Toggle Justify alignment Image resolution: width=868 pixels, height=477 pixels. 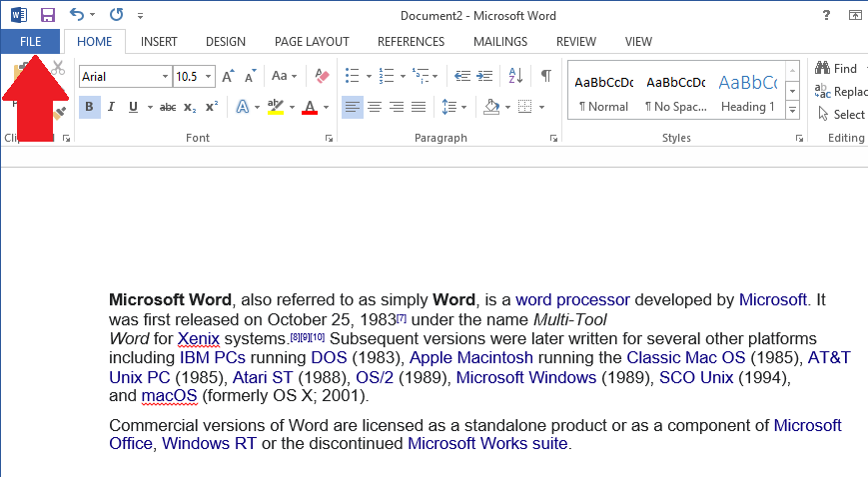click(419, 107)
